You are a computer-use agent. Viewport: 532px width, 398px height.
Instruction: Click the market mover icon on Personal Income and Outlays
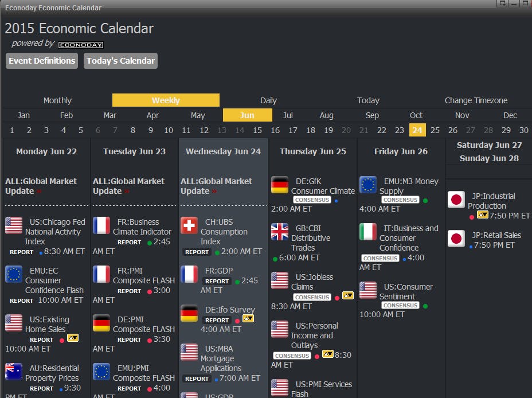click(x=328, y=354)
